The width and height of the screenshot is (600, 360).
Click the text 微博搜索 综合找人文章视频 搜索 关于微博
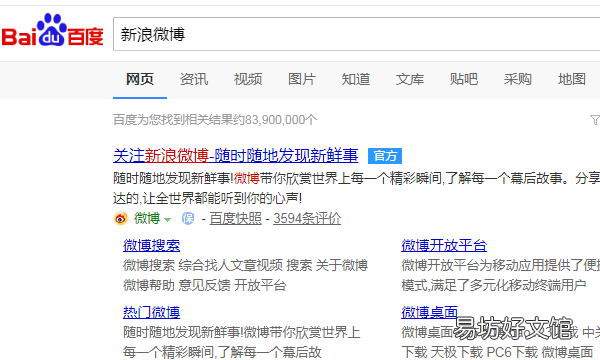[245, 265]
